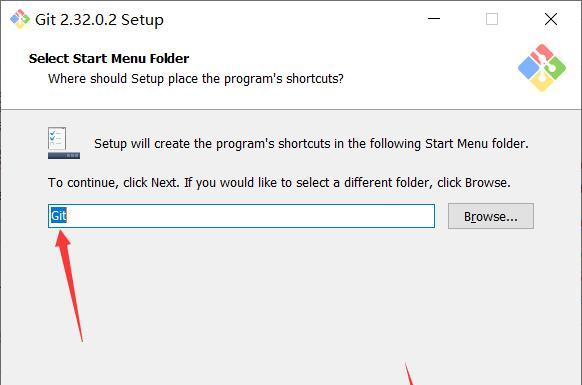
Task: Click the red arrow tip near the bottom edge
Action: [409, 374]
